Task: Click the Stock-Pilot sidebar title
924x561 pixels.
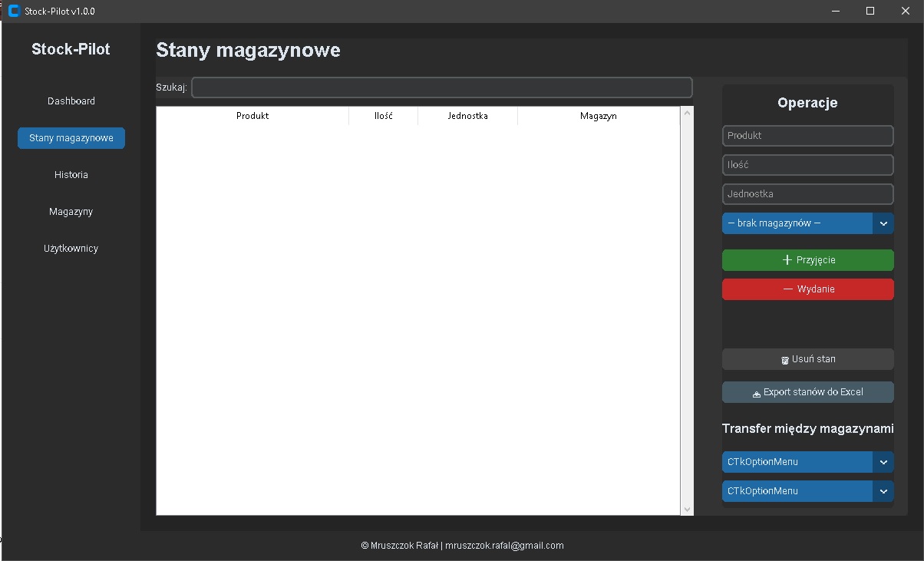Action: (x=71, y=49)
